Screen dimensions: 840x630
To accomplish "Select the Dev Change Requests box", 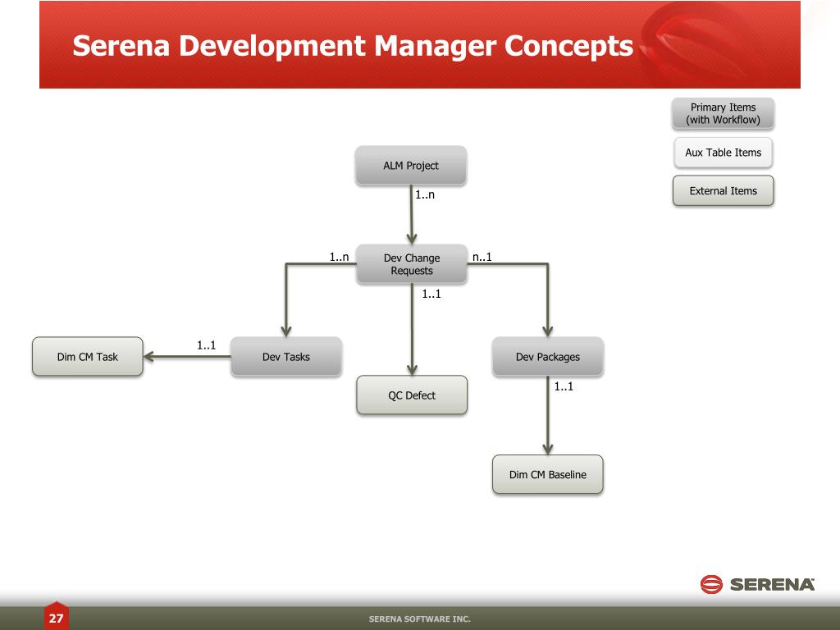I will pyautogui.click(x=412, y=264).
